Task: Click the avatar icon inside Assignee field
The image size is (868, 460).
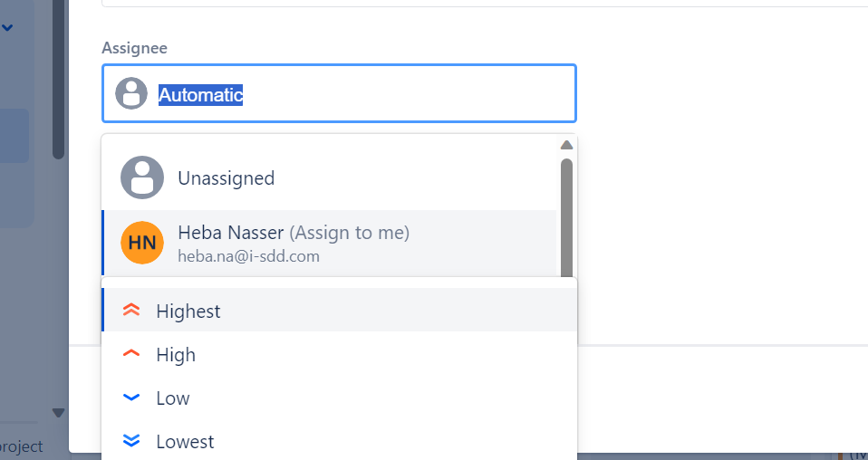Action: pos(131,93)
